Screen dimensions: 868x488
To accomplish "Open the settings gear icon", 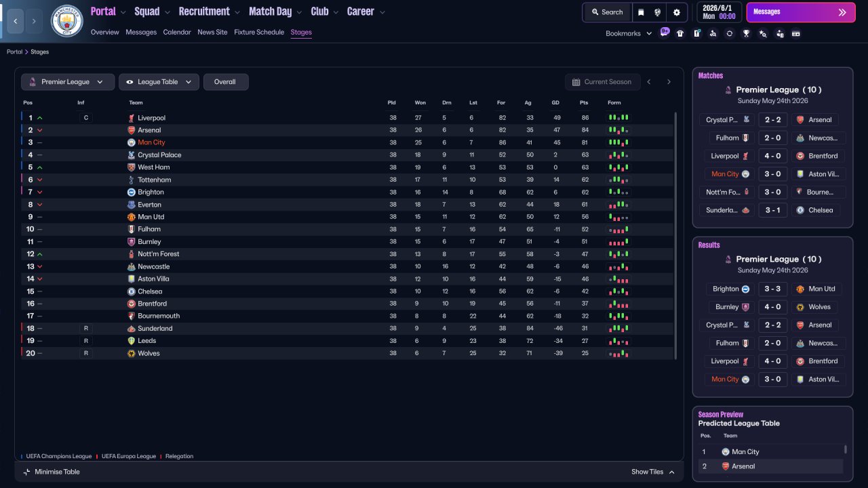I will pyautogui.click(x=677, y=12).
